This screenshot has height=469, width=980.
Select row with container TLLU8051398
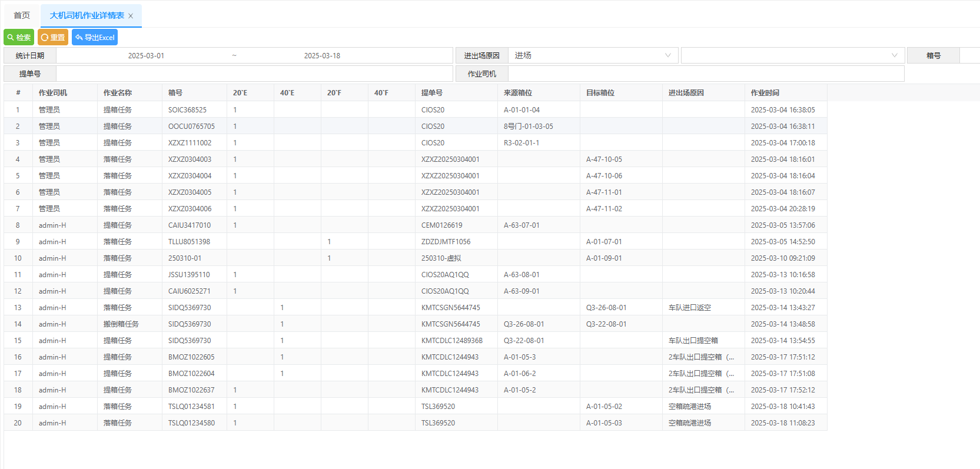tap(189, 241)
